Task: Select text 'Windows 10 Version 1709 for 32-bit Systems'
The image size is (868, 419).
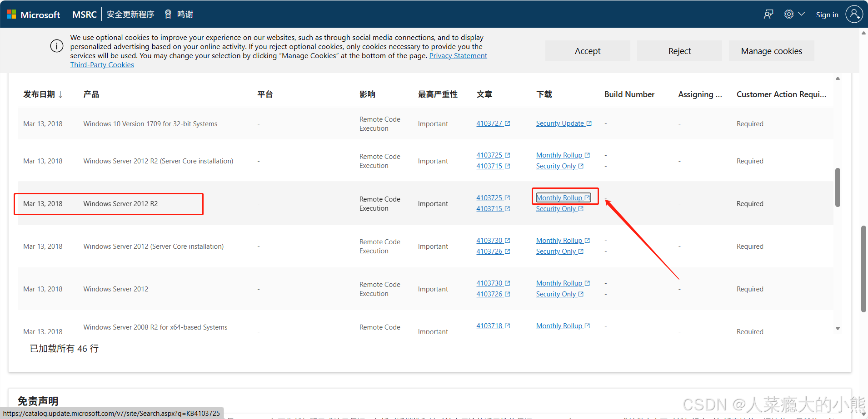Action: [150, 124]
